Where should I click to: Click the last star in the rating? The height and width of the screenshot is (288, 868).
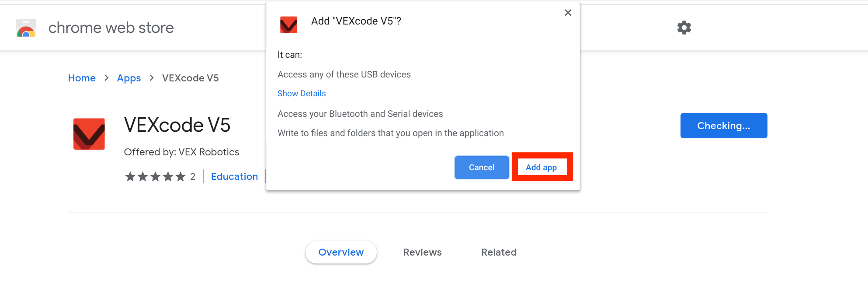point(181,176)
